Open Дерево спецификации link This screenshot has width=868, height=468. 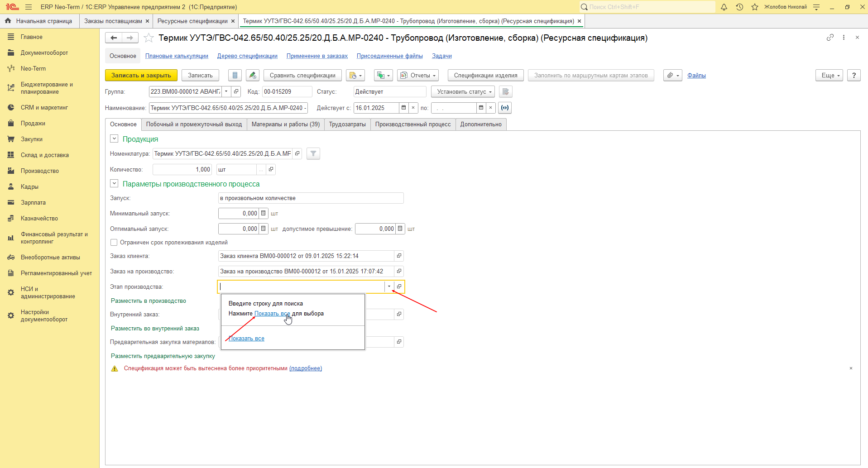click(x=247, y=56)
